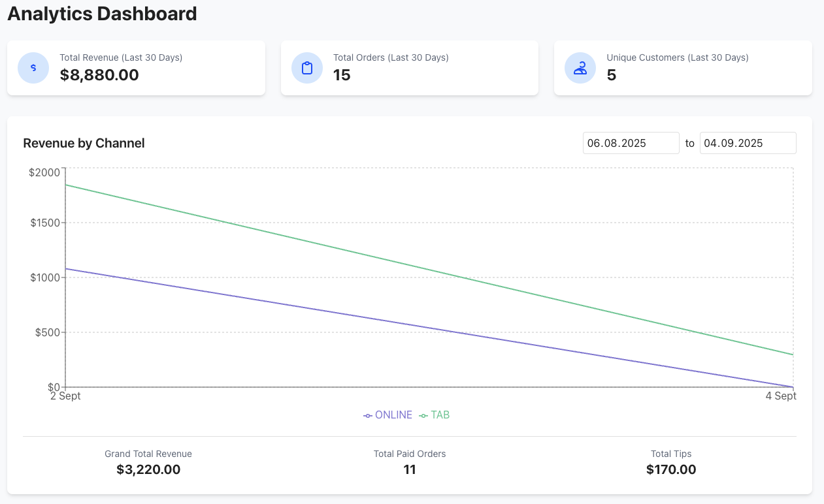
Task: Open the end date field 04.09.2025
Action: coord(748,143)
